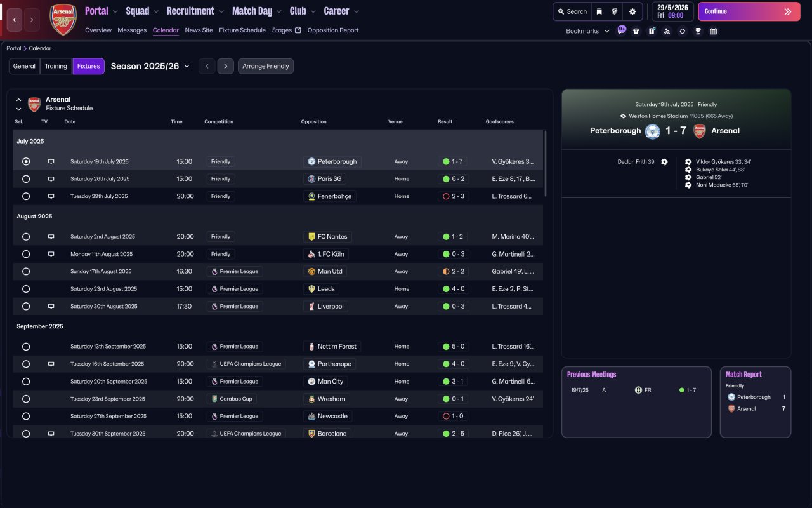Click the FR competition icon in Previous Meetings
812x508 pixels.
[x=638, y=390]
